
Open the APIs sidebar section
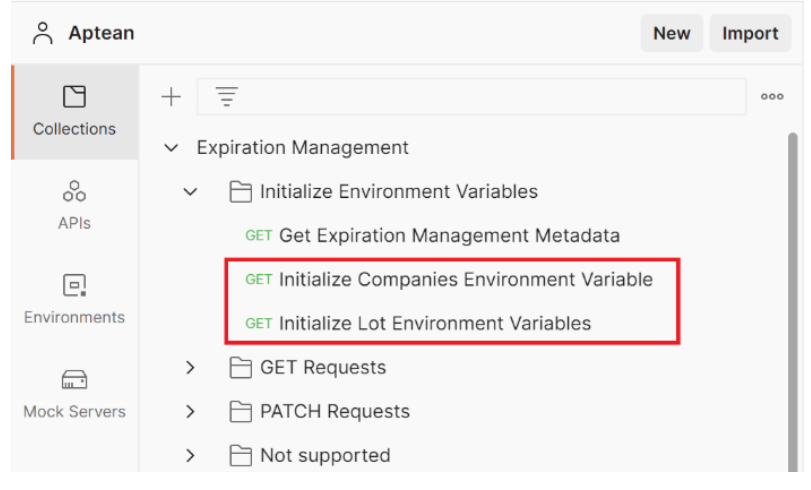(74, 204)
